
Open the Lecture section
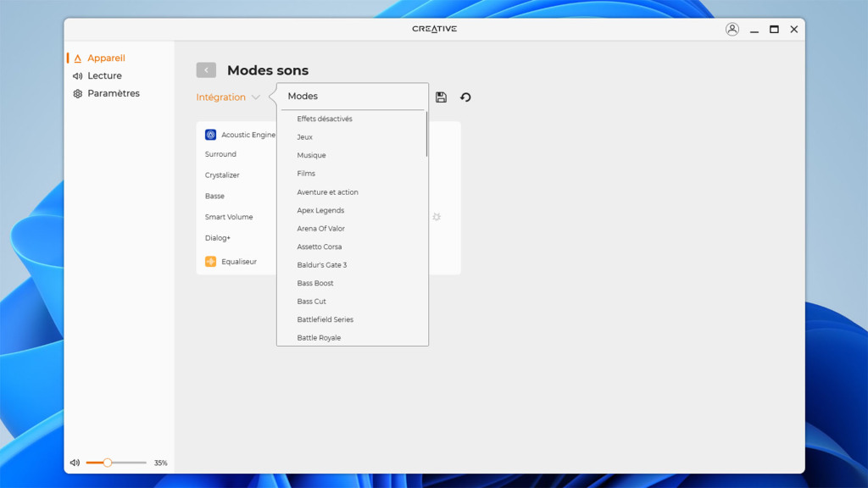point(104,75)
